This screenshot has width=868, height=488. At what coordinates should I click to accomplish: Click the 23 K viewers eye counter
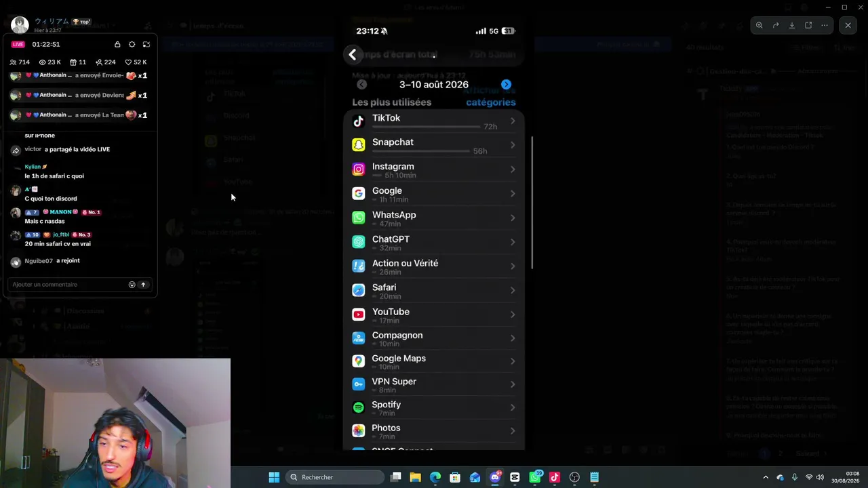[50, 62]
